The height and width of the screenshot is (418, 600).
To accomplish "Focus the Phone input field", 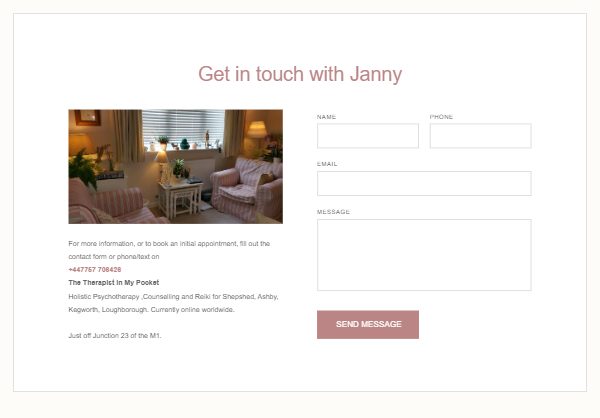I will (481, 136).
